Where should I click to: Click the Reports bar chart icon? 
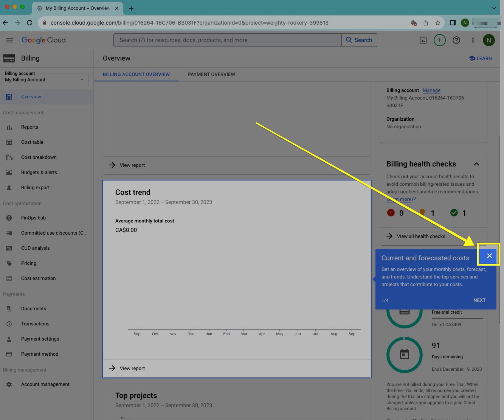tap(9, 127)
